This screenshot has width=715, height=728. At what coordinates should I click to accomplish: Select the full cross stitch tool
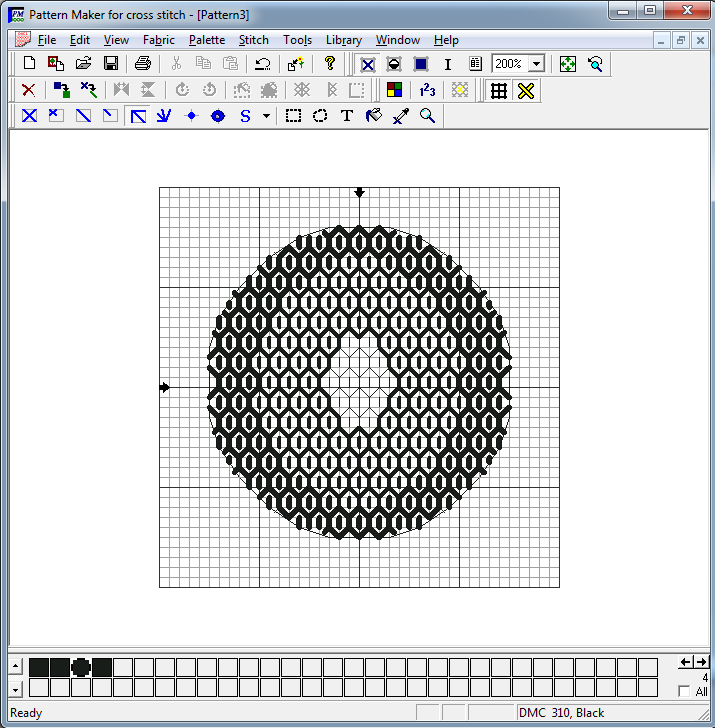click(30, 116)
